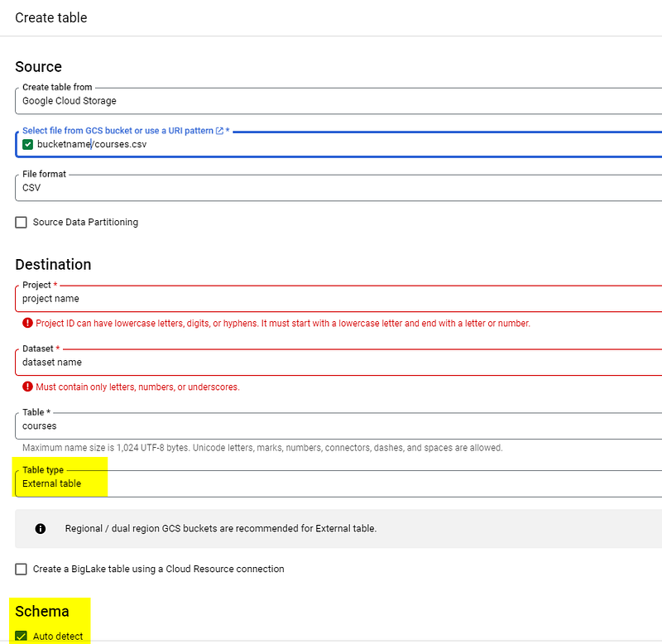Screen dimensions: 662x644
Task: Click the Project ID lowercase letters error message
Action: [x=283, y=324]
